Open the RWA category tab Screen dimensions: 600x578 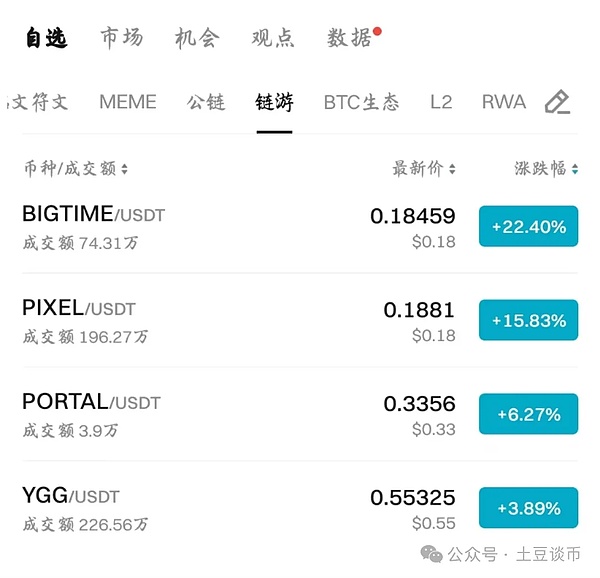pos(503,102)
